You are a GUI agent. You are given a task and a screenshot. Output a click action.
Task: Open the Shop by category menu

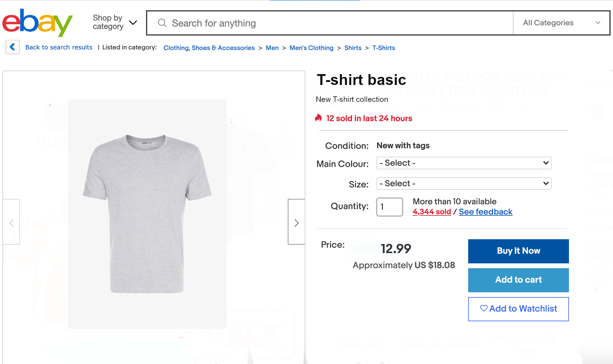(115, 22)
